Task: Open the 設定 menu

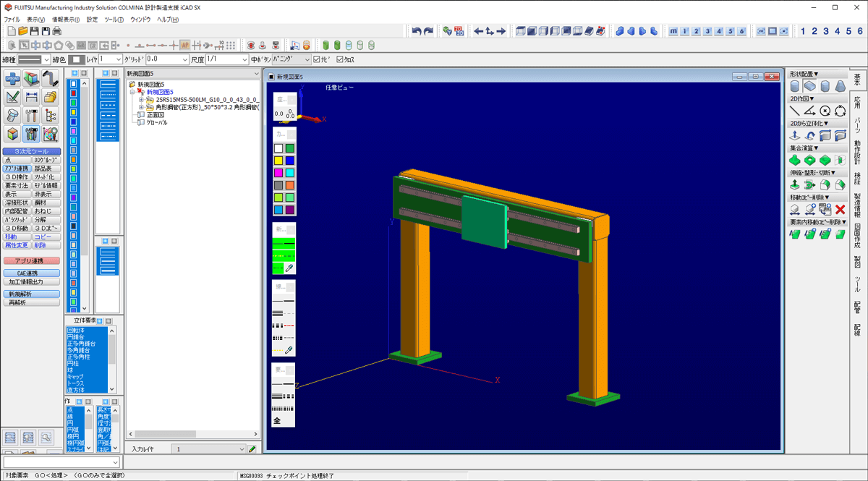Action: [x=92, y=20]
